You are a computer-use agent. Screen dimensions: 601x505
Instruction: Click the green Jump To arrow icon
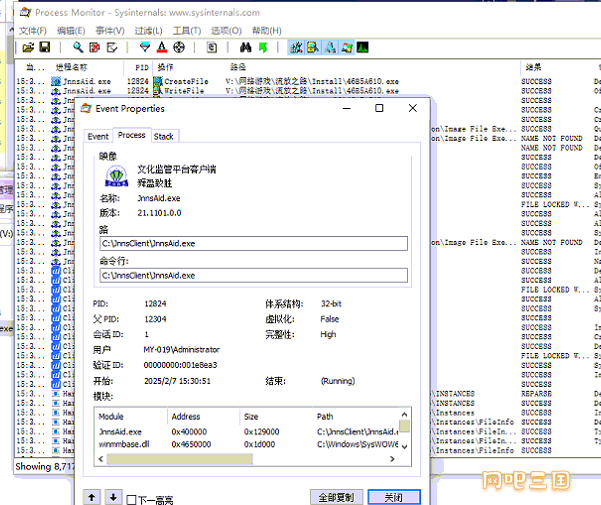263,48
